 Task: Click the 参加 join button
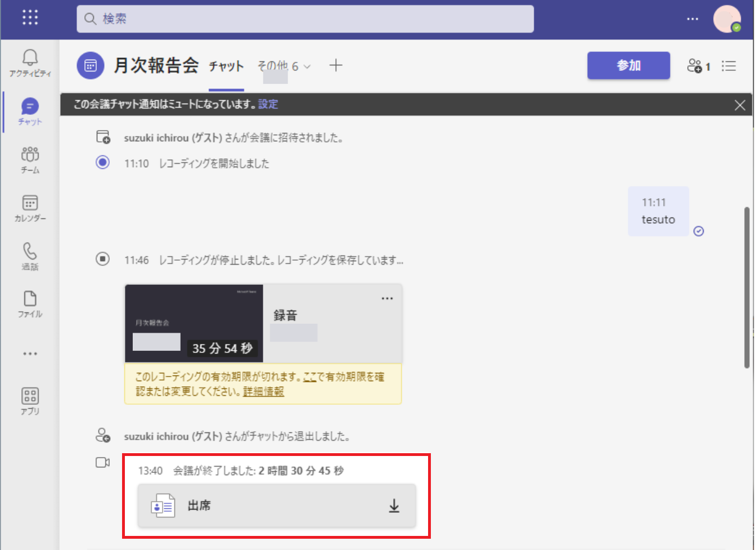click(x=628, y=66)
